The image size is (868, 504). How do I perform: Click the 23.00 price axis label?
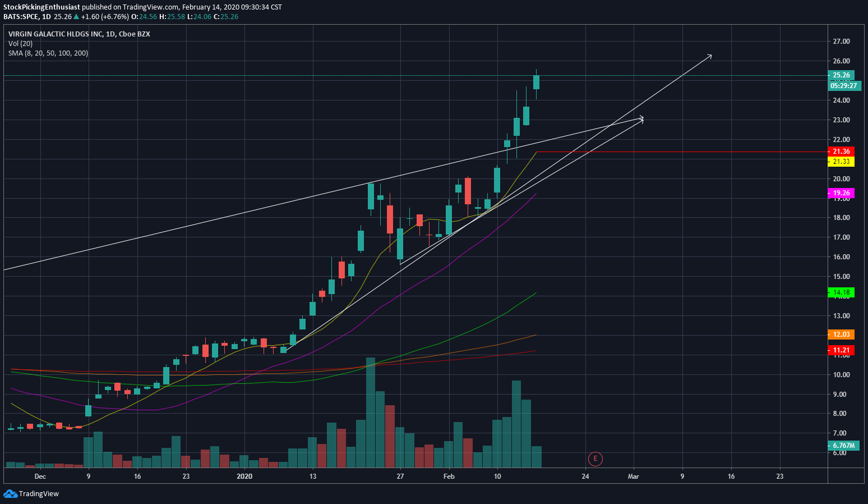coord(841,120)
